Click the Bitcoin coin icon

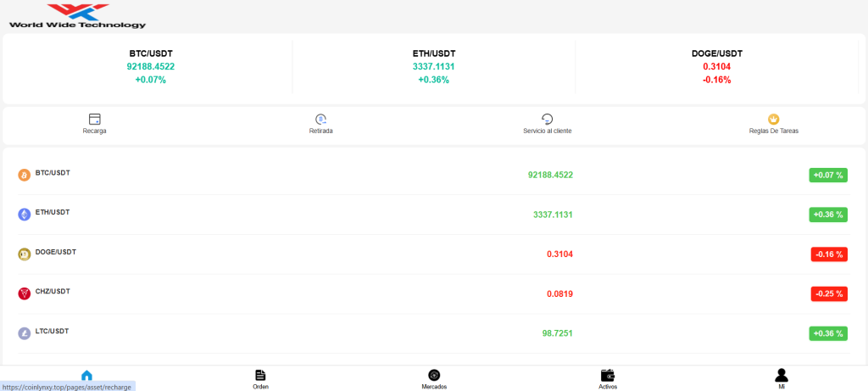pyautogui.click(x=25, y=175)
